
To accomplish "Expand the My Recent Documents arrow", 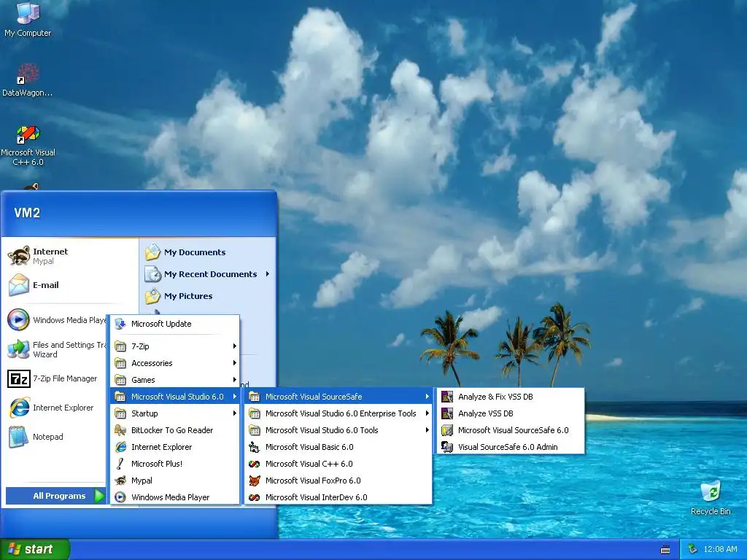I will 267,274.
